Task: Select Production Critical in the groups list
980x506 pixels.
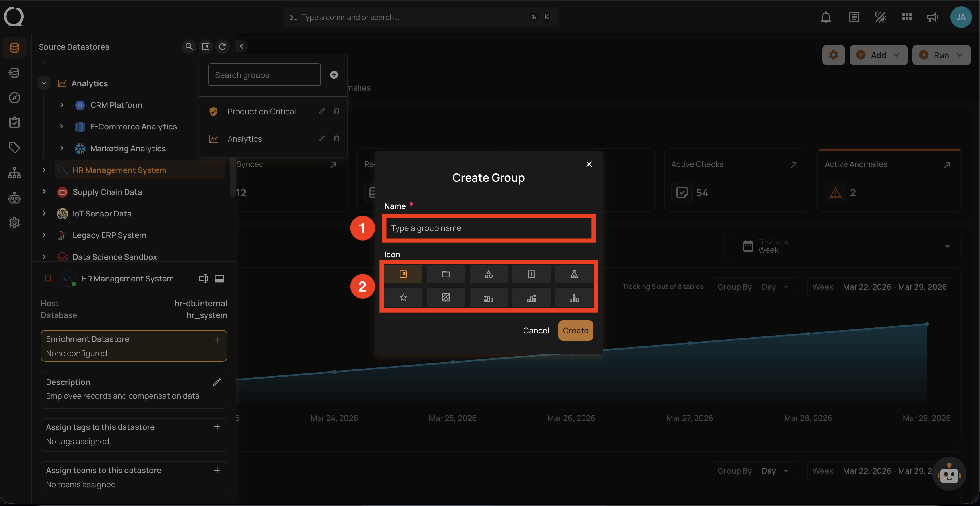Action: click(261, 111)
